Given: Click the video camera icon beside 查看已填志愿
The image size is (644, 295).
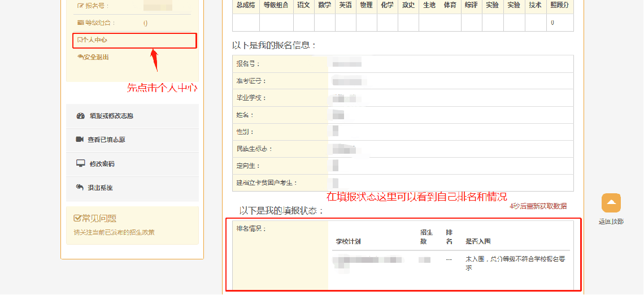Looking at the screenshot, I should click(x=80, y=140).
